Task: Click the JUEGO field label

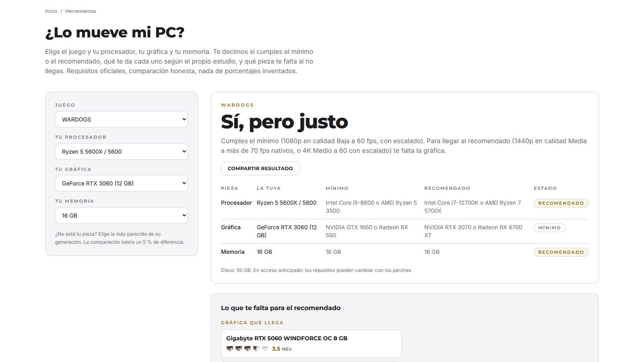Action: (x=65, y=105)
